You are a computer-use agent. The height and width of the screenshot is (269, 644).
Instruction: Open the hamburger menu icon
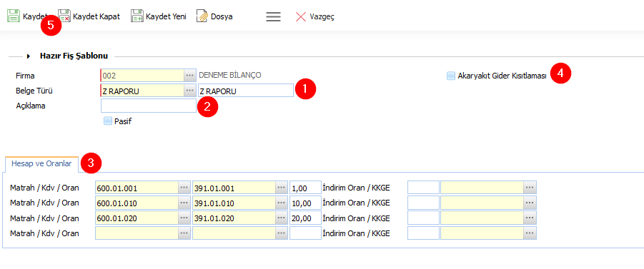[x=274, y=17]
